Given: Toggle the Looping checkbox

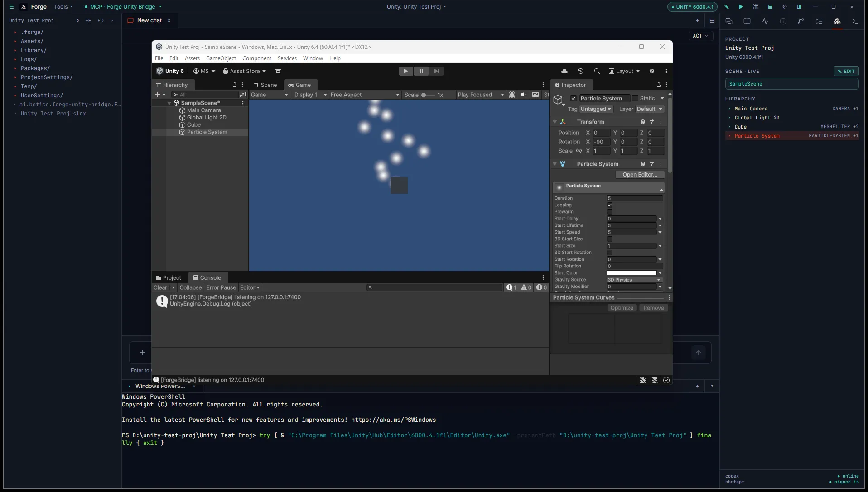Looking at the screenshot, I should pos(610,205).
